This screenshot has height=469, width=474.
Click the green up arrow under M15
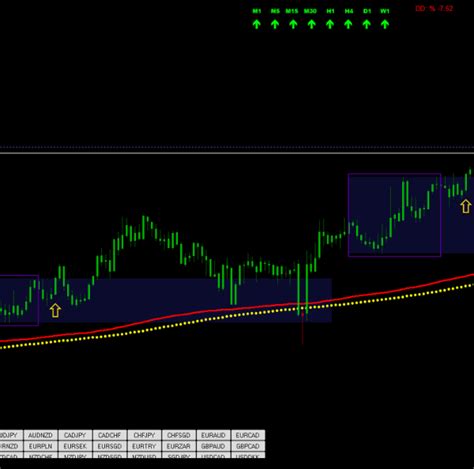293,24
